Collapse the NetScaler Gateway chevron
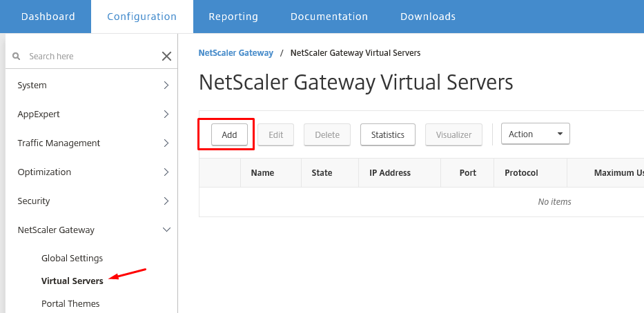The image size is (644, 313). click(x=166, y=230)
